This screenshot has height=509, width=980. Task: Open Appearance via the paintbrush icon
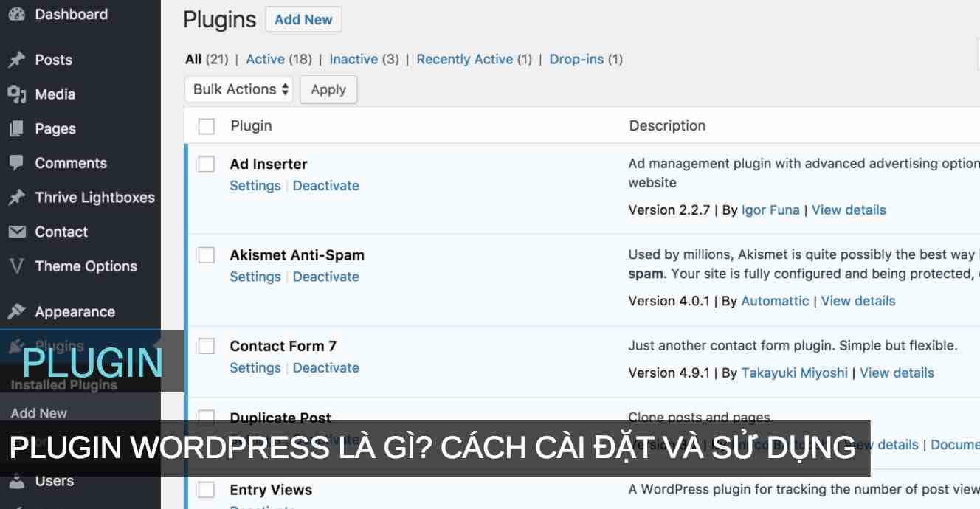tap(16, 311)
